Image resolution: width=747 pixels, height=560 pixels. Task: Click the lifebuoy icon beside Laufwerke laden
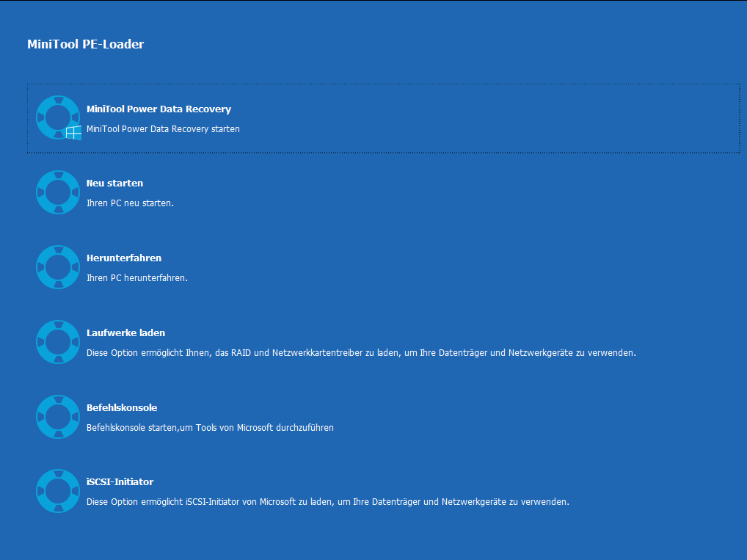pyautogui.click(x=58, y=342)
